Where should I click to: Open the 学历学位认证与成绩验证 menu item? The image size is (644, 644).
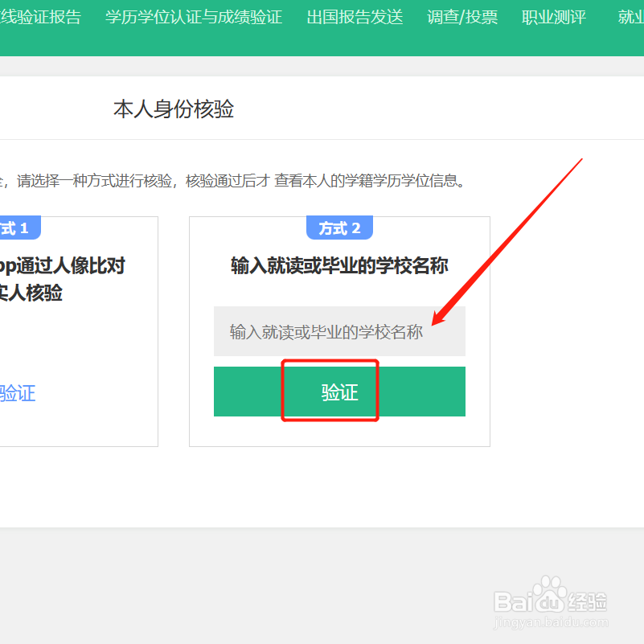tap(194, 17)
